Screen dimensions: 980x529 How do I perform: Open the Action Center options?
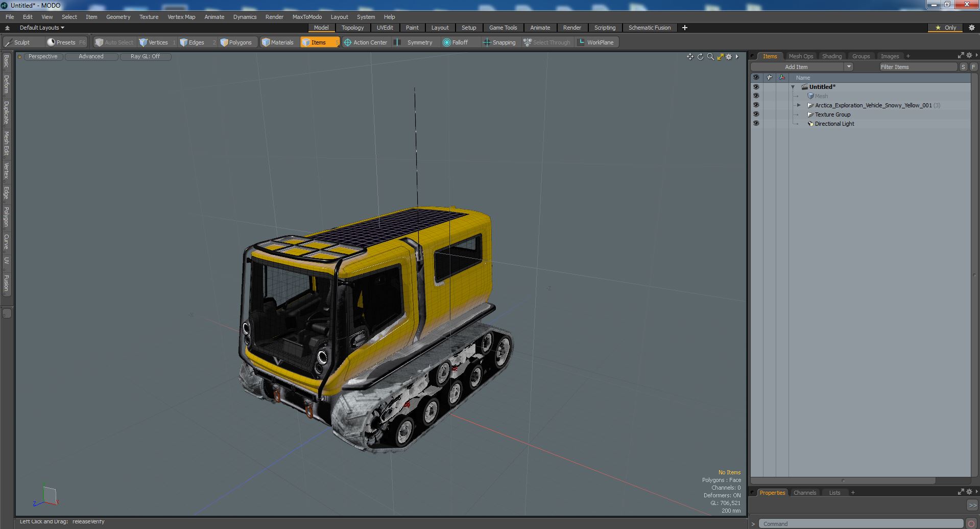366,42
